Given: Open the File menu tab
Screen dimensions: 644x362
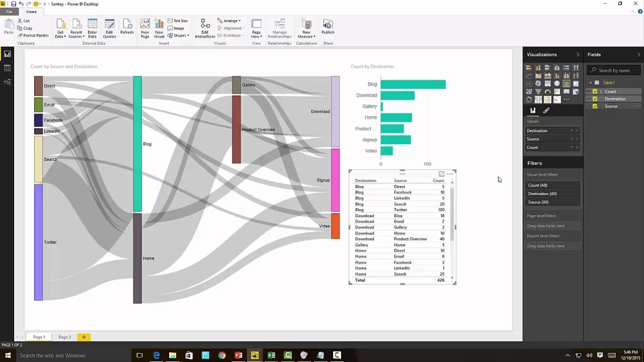Looking at the screenshot, I should [x=9, y=12].
